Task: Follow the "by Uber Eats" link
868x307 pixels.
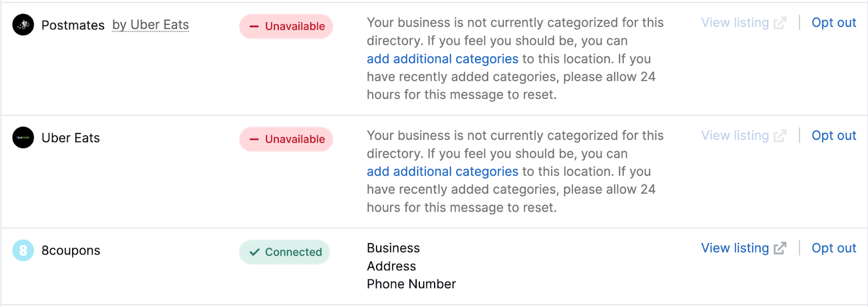Action: pos(150,25)
